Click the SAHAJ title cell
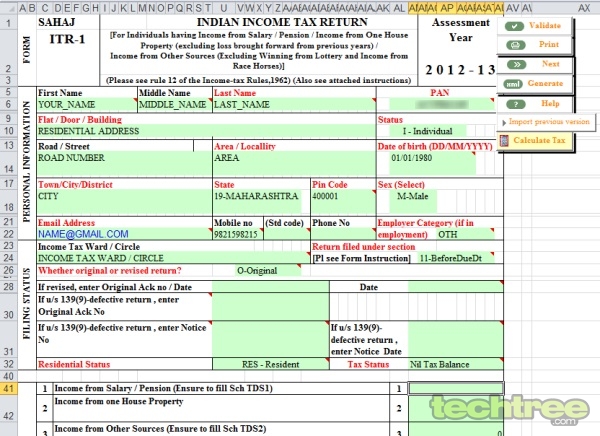600x436 pixels. tap(57, 22)
